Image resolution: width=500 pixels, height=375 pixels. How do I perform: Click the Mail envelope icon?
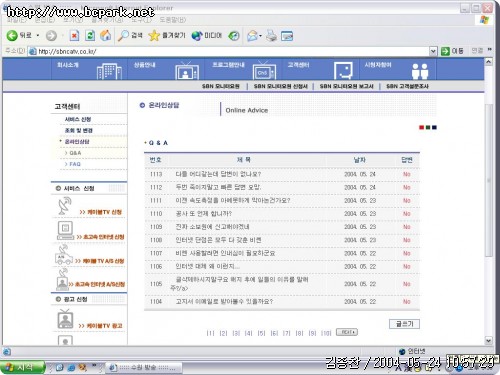253,36
